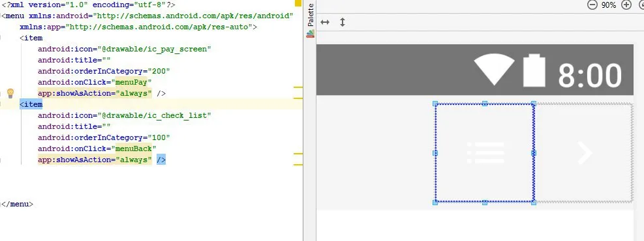Click the yellow inspection status square
This screenshot has height=241, width=644.
point(298,3)
